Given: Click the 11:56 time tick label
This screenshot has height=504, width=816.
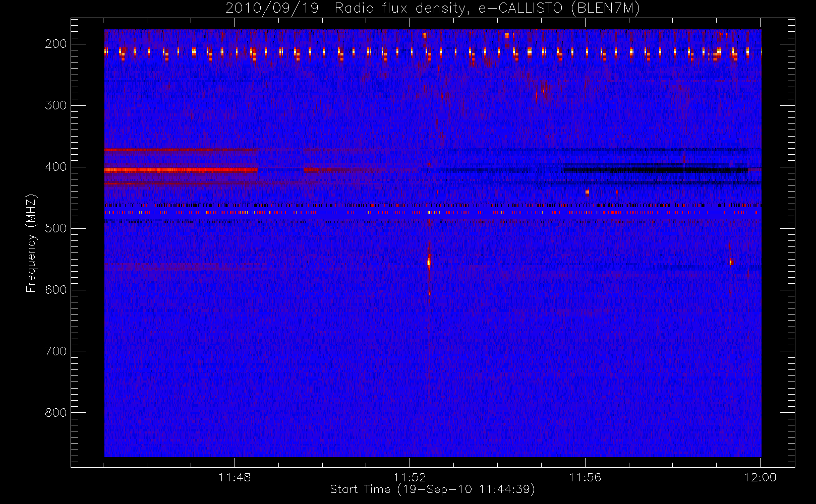Looking at the screenshot, I should [585, 477].
